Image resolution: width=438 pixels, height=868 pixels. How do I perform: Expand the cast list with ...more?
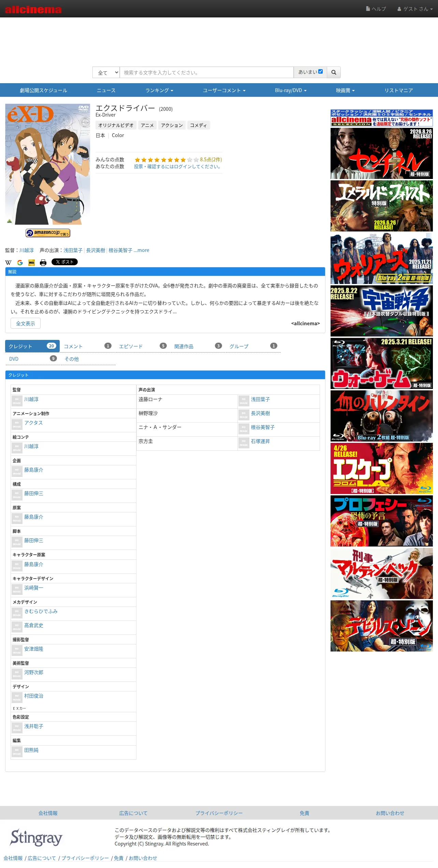pos(142,250)
